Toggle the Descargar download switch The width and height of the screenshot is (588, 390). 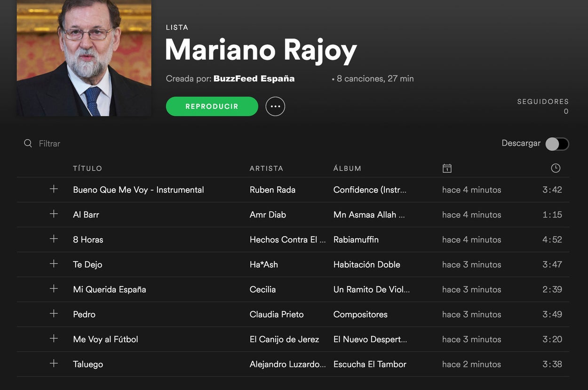click(557, 144)
